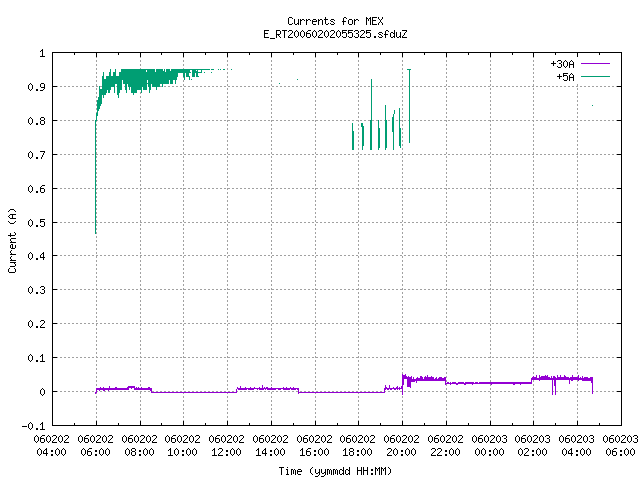Image resolution: width=640 pixels, height=480 pixels.
Task: Select x-axis tick "060203 06:00"
Action: tap(620, 446)
